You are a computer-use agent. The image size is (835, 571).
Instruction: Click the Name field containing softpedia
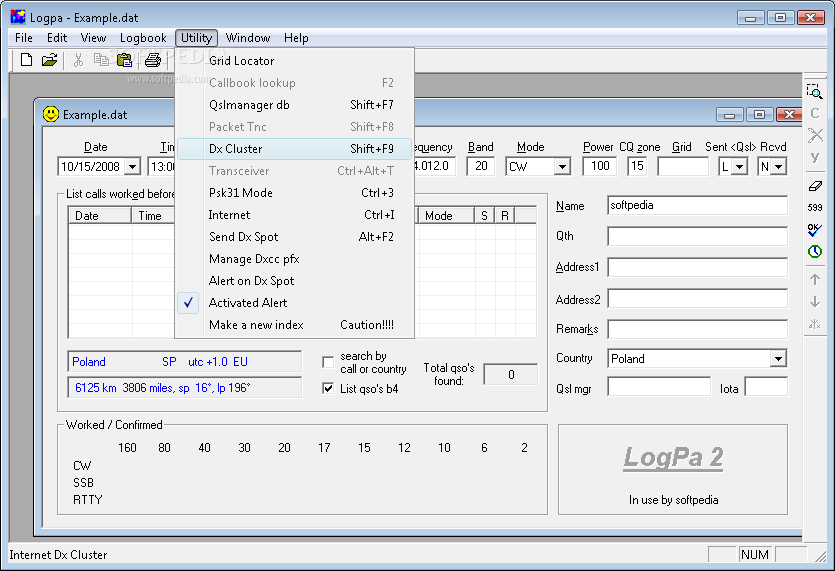[697, 206]
